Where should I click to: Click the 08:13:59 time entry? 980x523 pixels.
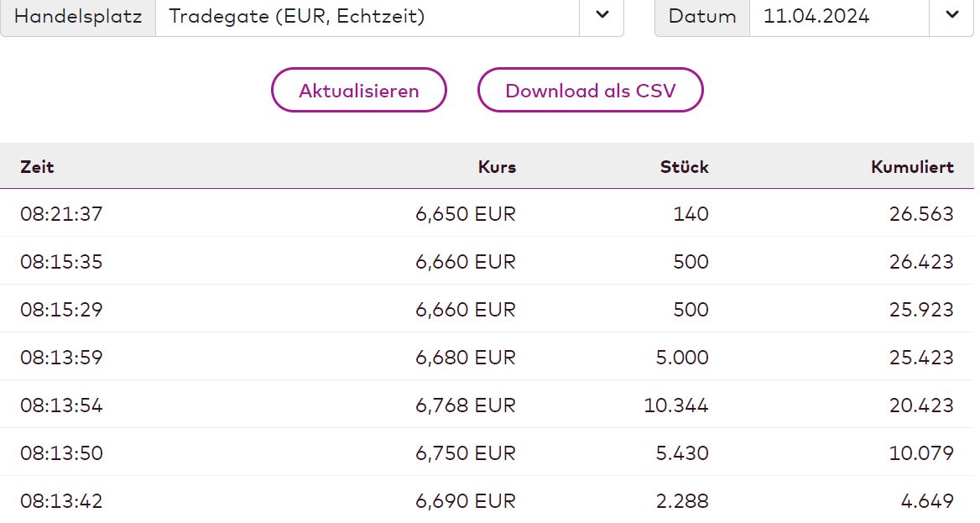pos(61,358)
